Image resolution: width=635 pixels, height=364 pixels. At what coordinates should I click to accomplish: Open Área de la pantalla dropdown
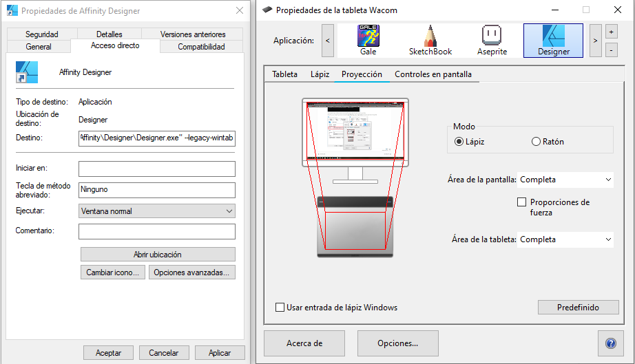tap(565, 180)
